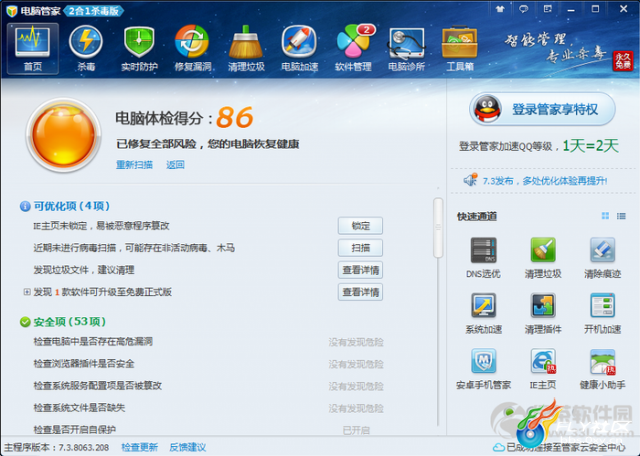Click IE主页未锁定 warning text
This screenshot has height=456, width=640.
click(x=101, y=226)
